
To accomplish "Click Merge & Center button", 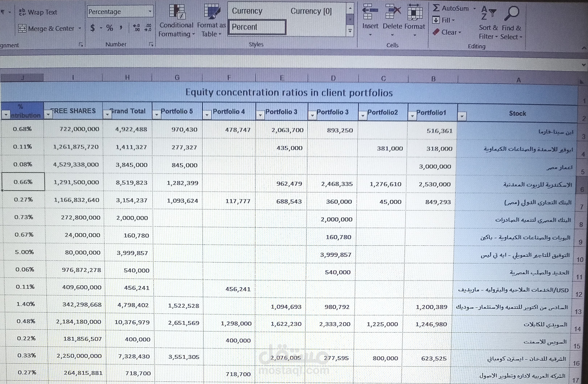I will [46, 28].
